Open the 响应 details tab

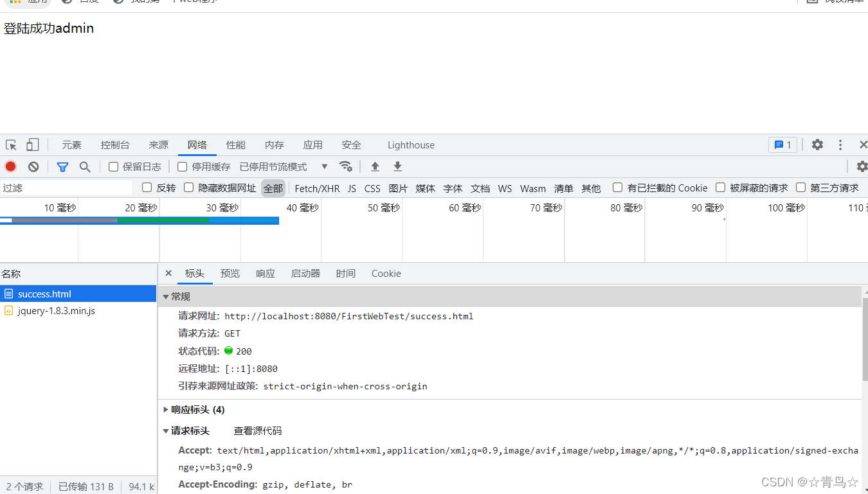pos(266,273)
